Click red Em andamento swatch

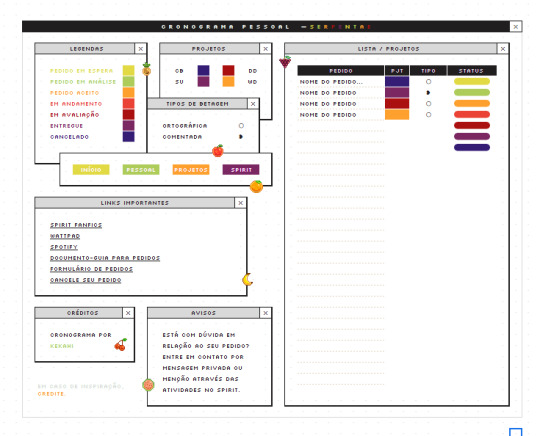coord(128,104)
